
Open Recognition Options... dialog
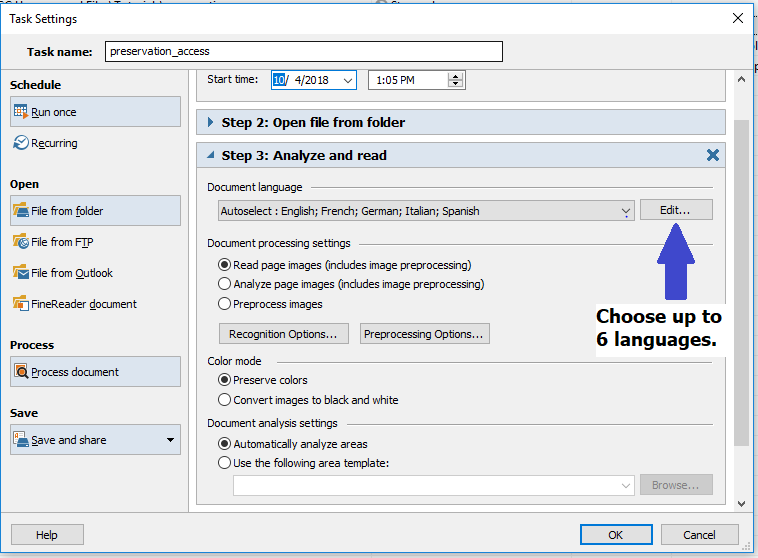point(284,334)
